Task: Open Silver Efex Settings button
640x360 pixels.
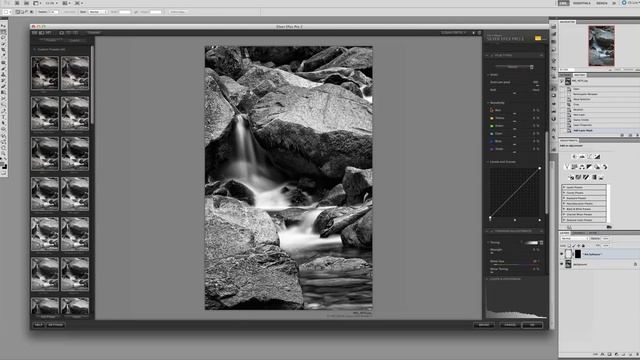Action: tap(56, 325)
